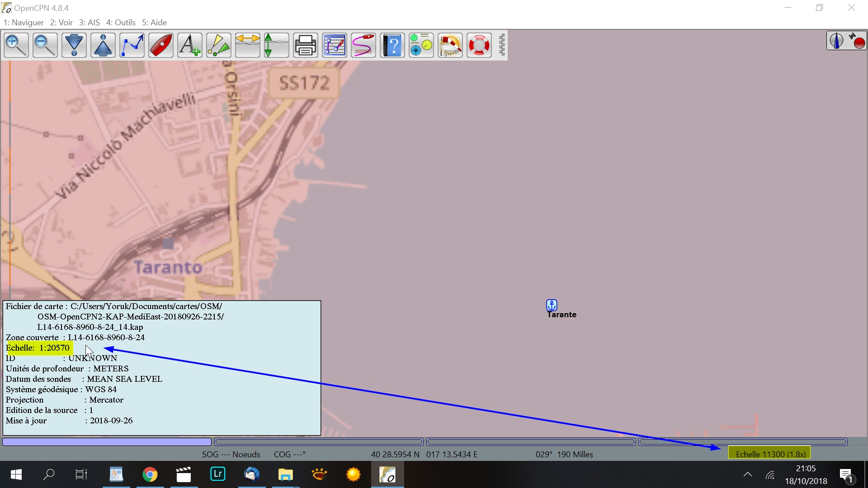This screenshot has height=488, width=868.
Task: Toggle tidal currents display
Action: point(248,45)
